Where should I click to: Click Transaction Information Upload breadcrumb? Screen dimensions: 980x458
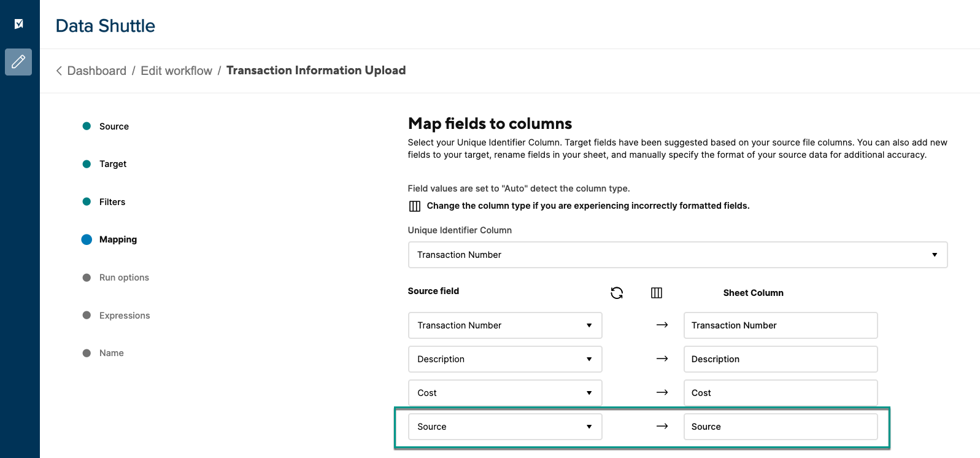pyautogui.click(x=316, y=71)
